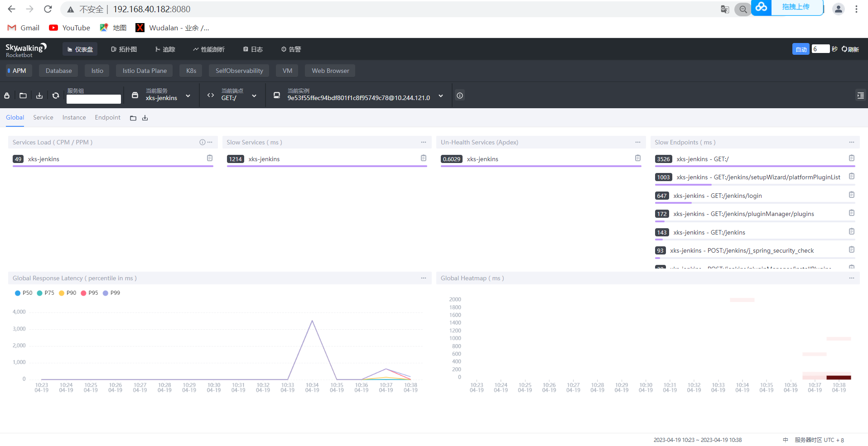Click the lock icon in the selector toolbar

(7, 96)
